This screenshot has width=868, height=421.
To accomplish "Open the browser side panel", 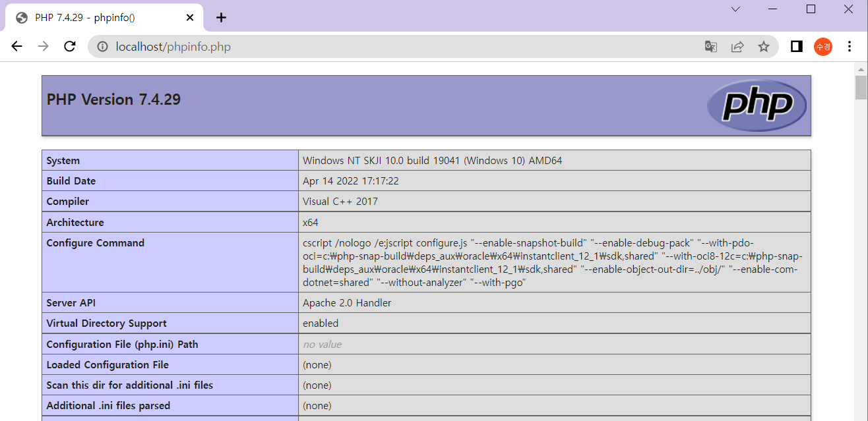I will pos(796,47).
